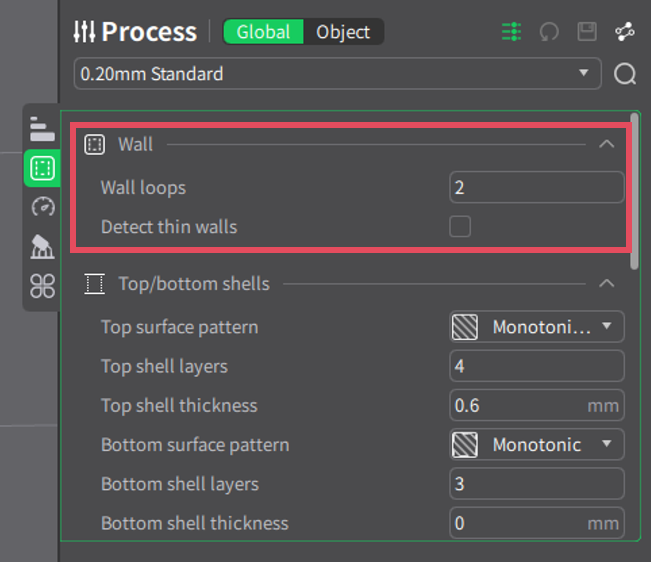Select the Strength settings sidebar tab
The height and width of the screenshot is (562, 651).
pyautogui.click(x=42, y=168)
